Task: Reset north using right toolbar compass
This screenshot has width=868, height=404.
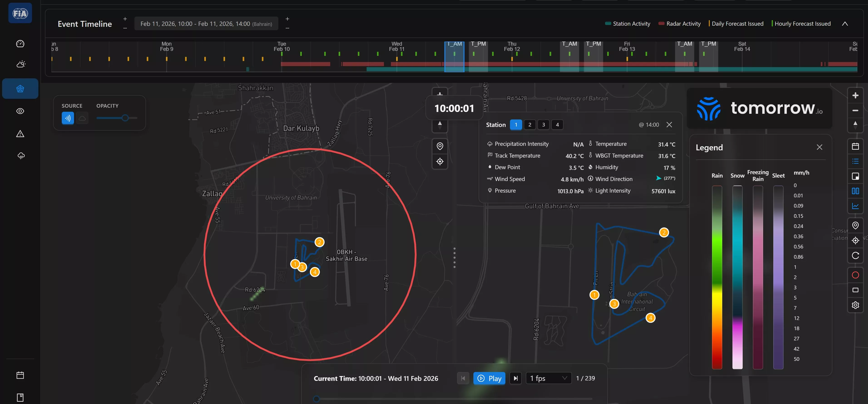Action: pyautogui.click(x=855, y=125)
